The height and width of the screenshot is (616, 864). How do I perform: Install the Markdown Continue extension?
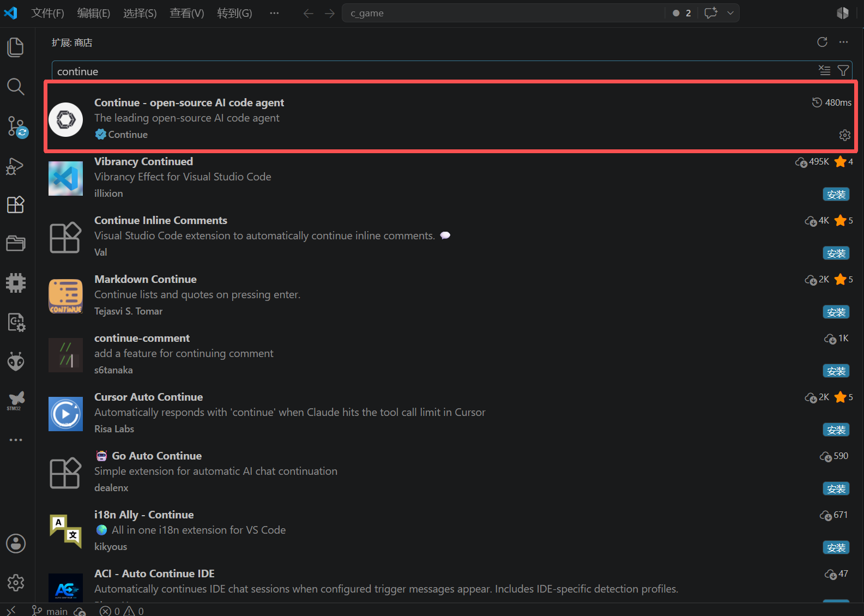point(836,312)
